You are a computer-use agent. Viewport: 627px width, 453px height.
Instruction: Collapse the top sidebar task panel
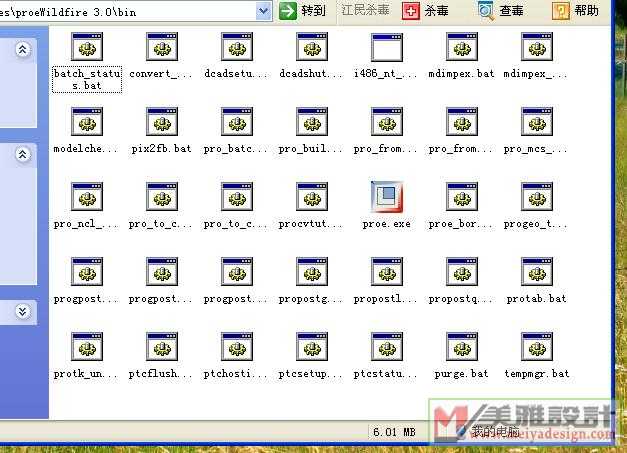tap(22, 50)
